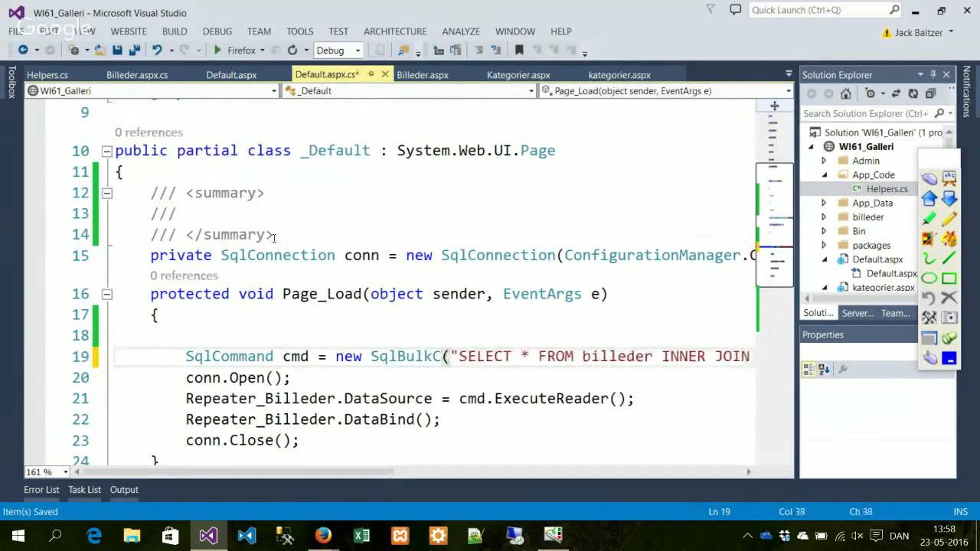Image resolution: width=980 pixels, height=551 pixels.
Task: Switch to the Kategorier.aspx tab
Action: point(518,75)
